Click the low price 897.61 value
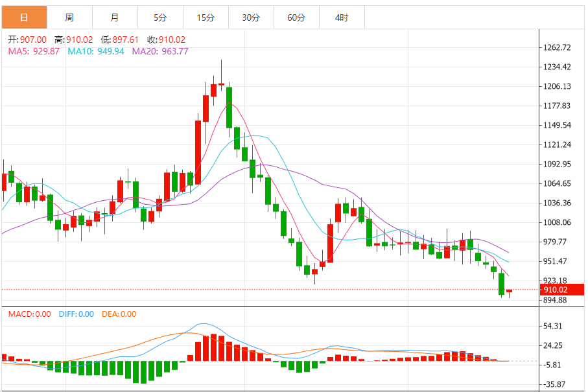588x392 pixels. click(125, 40)
